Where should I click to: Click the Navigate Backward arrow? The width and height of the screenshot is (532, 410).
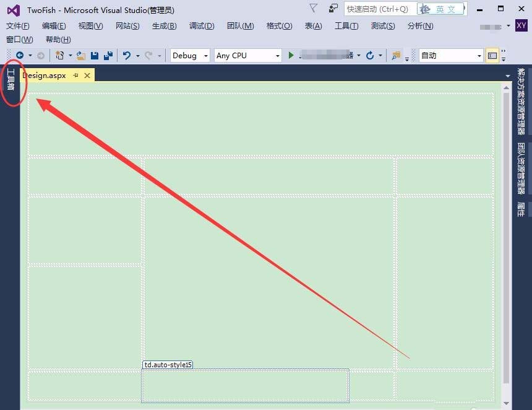pos(21,56)
